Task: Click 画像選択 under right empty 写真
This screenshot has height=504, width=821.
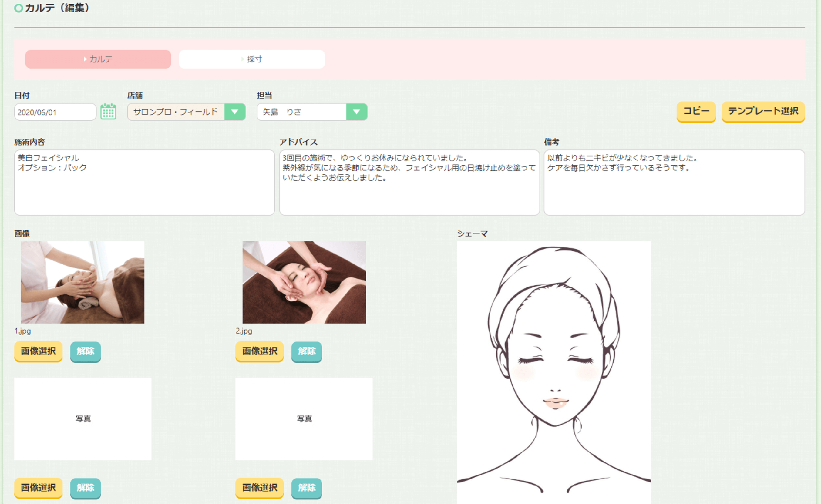Action: coord(259,488)
